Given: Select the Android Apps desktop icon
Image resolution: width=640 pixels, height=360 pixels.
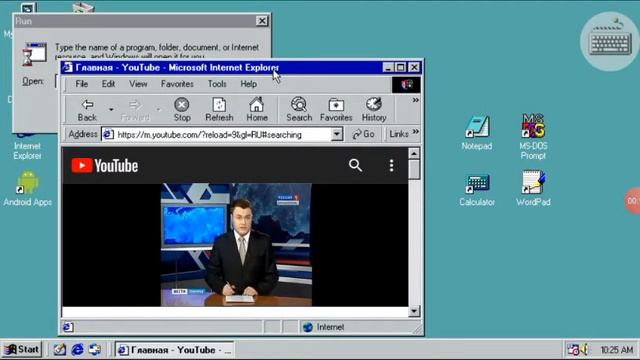Looking at the screenshot, I should (28, 189).
